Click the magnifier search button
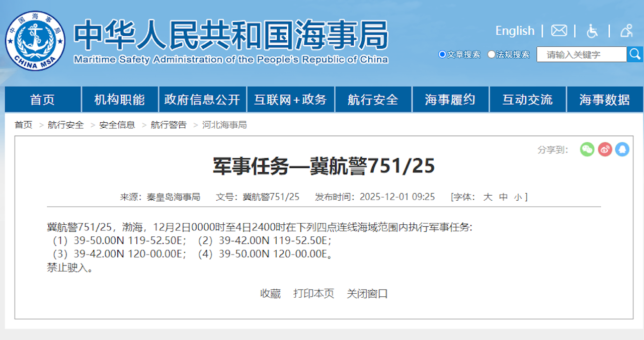 [x=635, y=54]
